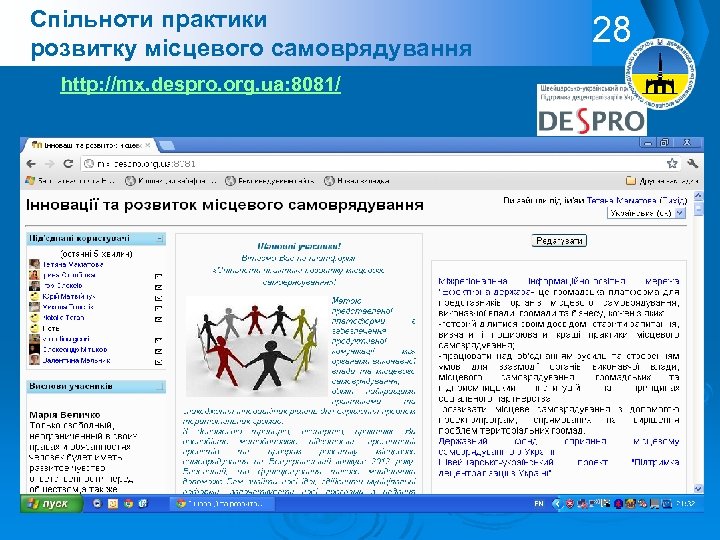Viewport: 720px width, 540px height.
Task: Open the other bookmarks folder
Action: coord(662,181)
